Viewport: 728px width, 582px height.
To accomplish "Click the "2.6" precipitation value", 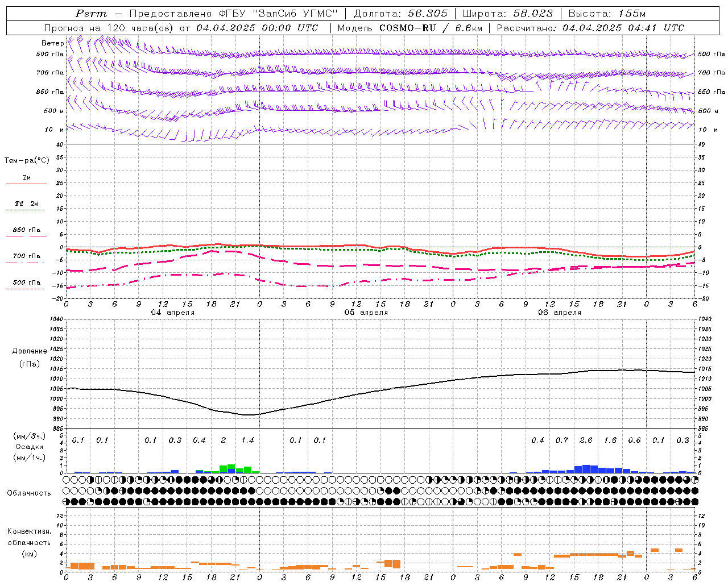I will [x=586, y=440].
